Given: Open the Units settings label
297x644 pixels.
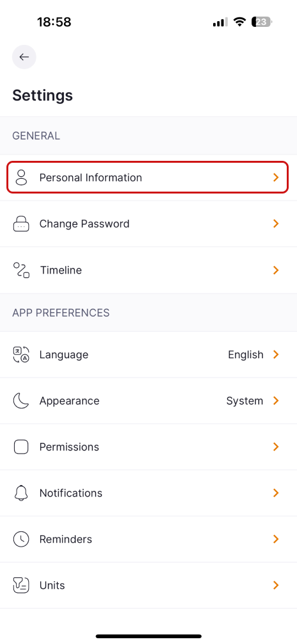Looking at the screenshot, I should pyautogui.click(x=52, y=585).
